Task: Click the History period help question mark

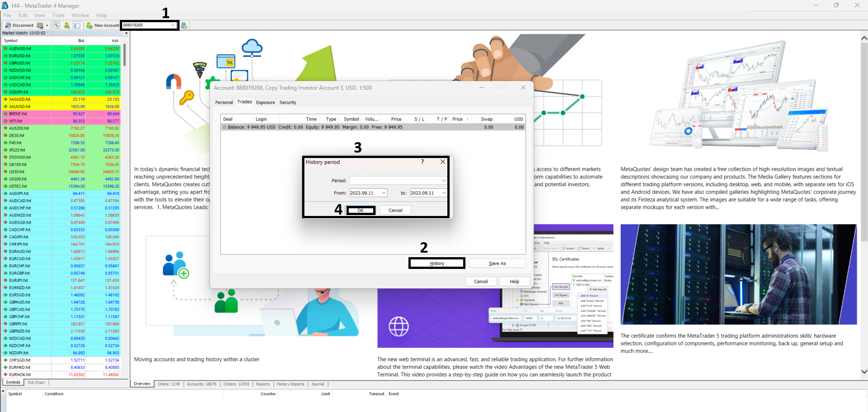Action: 422,162
